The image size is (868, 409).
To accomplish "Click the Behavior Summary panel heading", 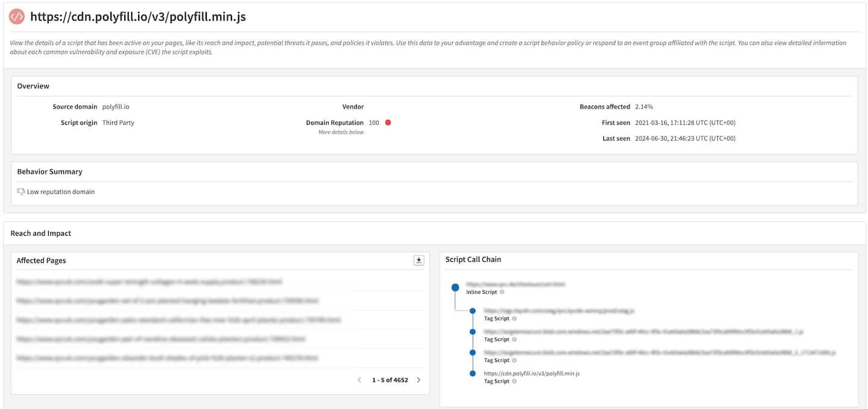I will coord(49,171).
